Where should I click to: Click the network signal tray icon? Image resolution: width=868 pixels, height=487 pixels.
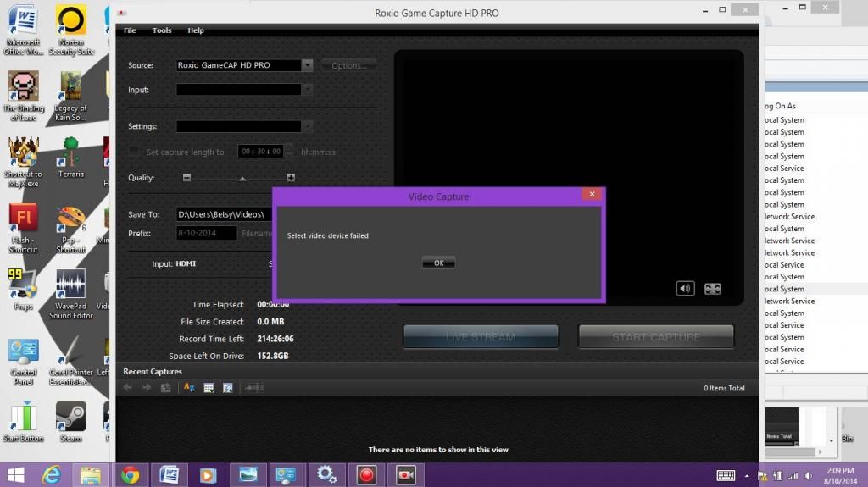(x=793, y=476)
